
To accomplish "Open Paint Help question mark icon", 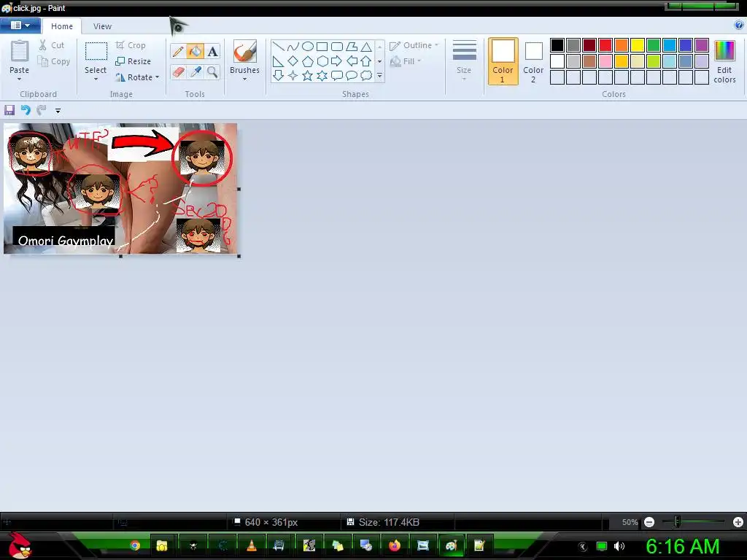I will pos(739,26).
